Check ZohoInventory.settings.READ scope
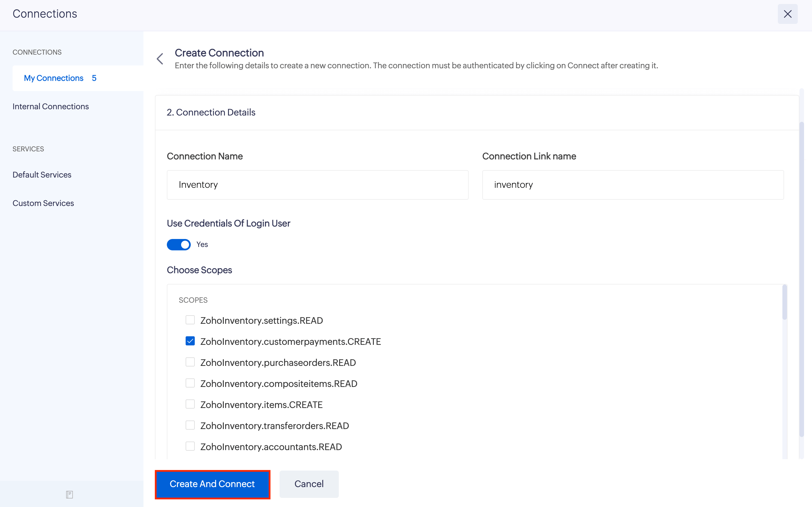Screen dimensions: 812x507 (190, 320)
